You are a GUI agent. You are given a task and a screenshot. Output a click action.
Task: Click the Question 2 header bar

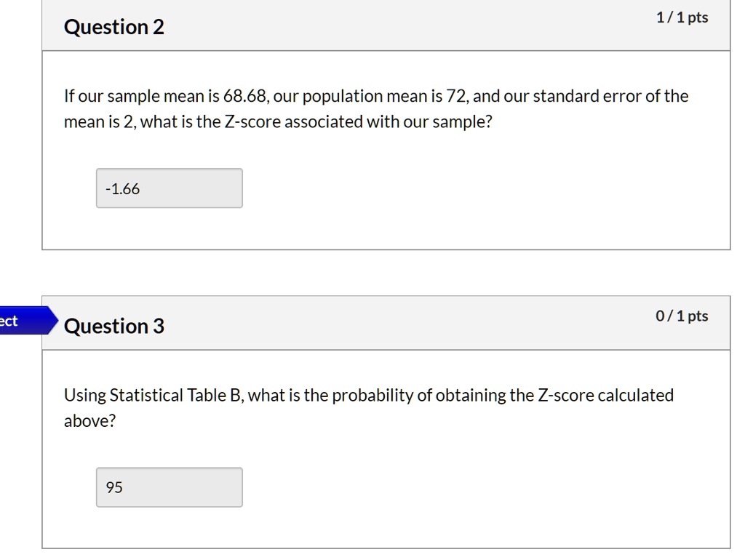click(386, 27)
